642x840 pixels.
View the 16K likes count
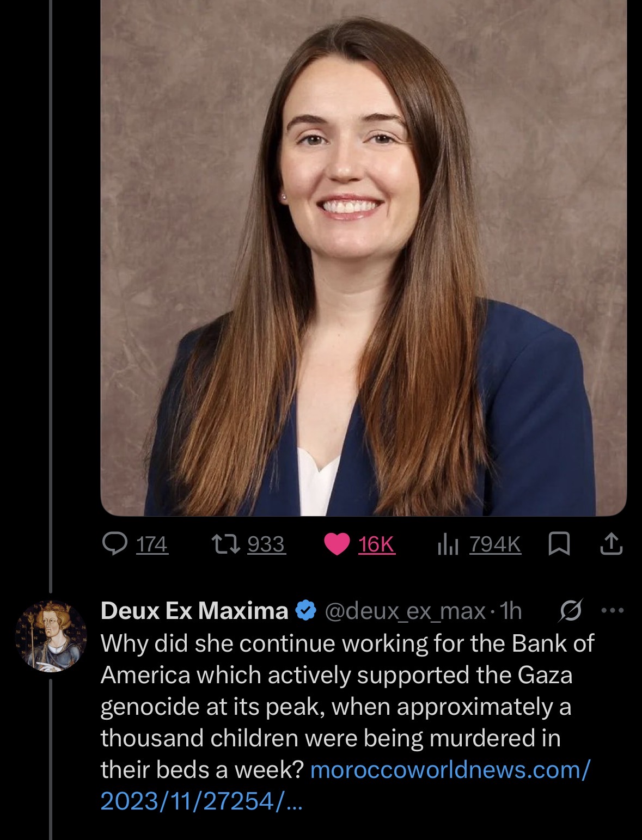pyautogui.click(x=376, y=544)
